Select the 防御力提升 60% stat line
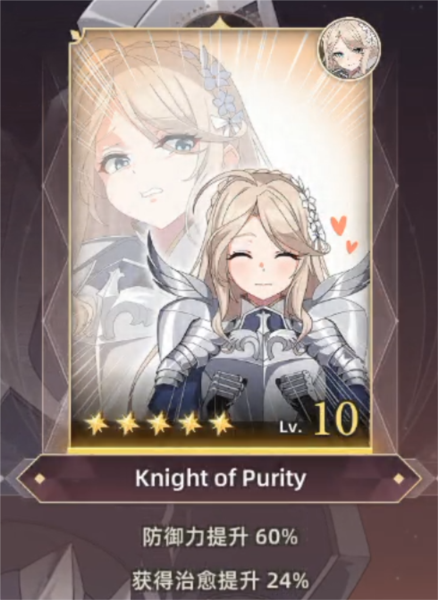Viewport: 438px width, 600px height. click(220, 537)
